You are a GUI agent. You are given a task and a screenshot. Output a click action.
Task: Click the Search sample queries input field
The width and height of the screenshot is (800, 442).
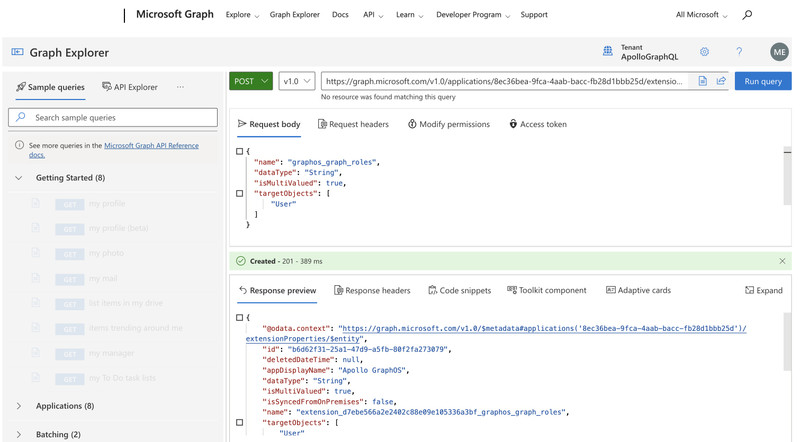(113, 117)
